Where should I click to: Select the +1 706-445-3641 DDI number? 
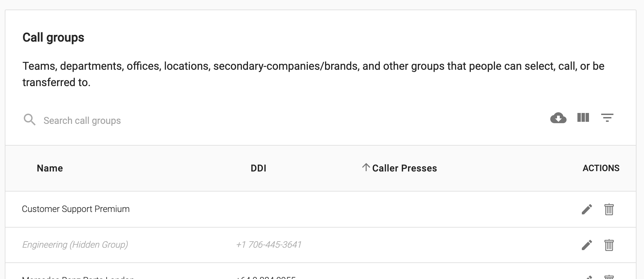coord(269,245)
